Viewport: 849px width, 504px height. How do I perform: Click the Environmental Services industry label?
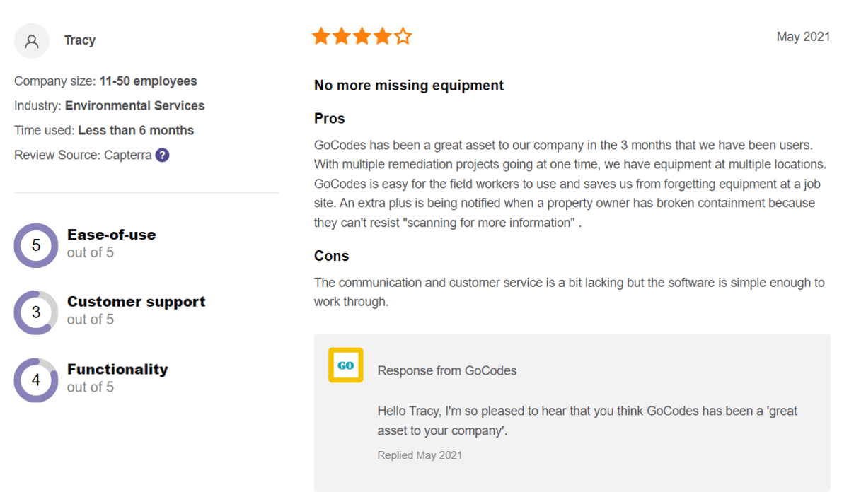click(135, 106)
